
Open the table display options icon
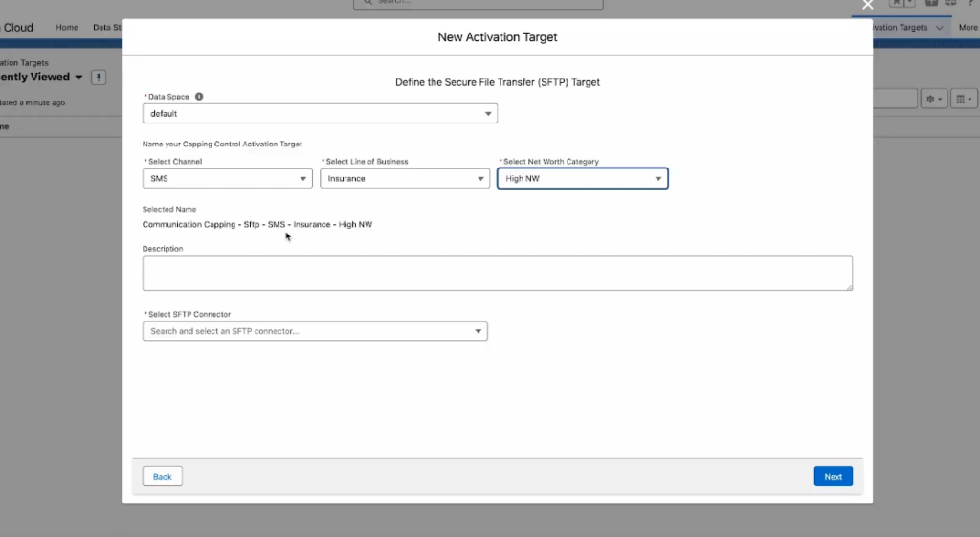[964, 99]
